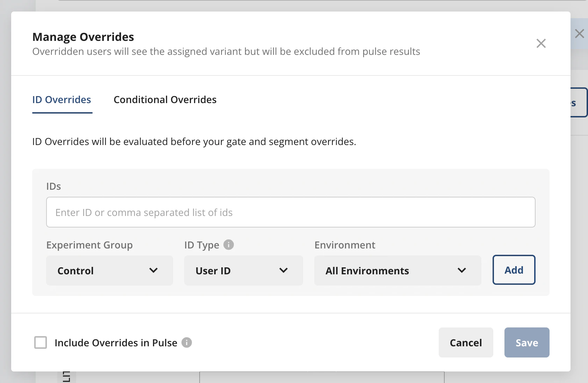Click the IDs input field to enter IDs
Viewport: 588px width, 383px height.
pos(291,212)
